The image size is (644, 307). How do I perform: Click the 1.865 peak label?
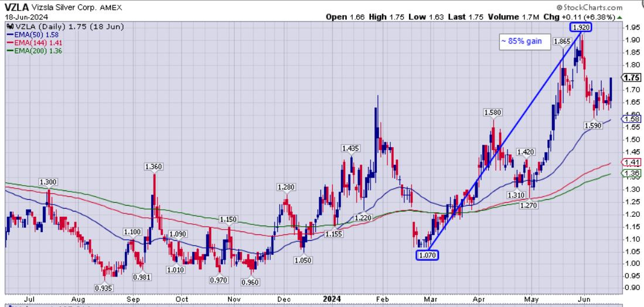coord(562,42)
